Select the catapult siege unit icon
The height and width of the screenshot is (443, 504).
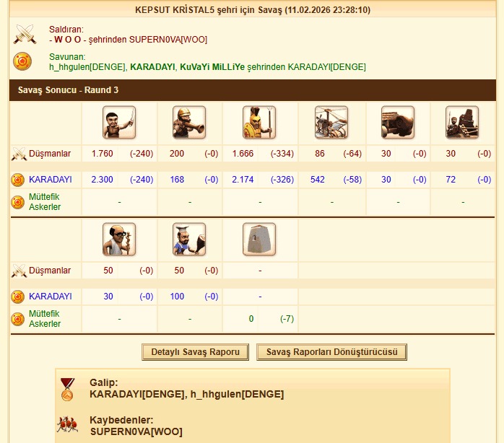462,123
